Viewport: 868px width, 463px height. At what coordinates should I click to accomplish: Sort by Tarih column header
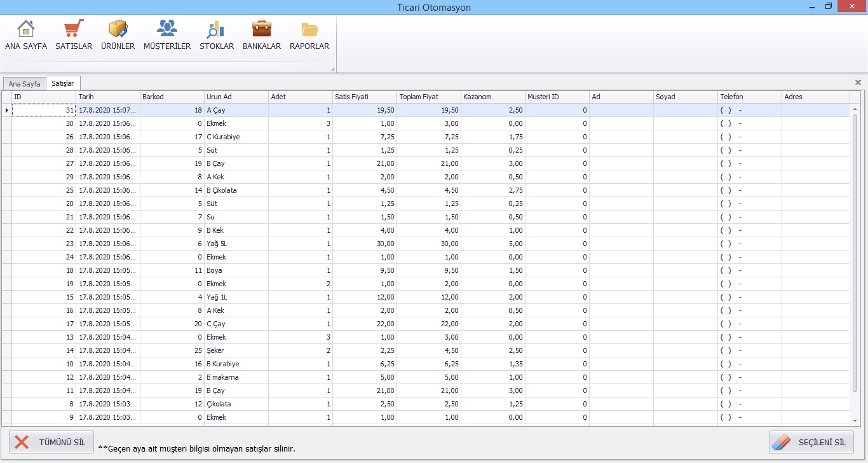coord(107,97)
